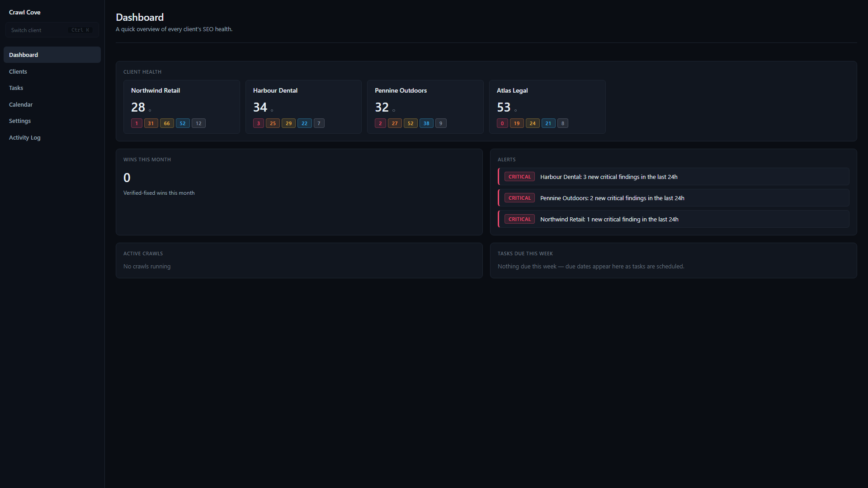This screenshot has height=488, width=868.
Task: Click Atlas Legal's grey badge showing 8
Action: (563, 123)
